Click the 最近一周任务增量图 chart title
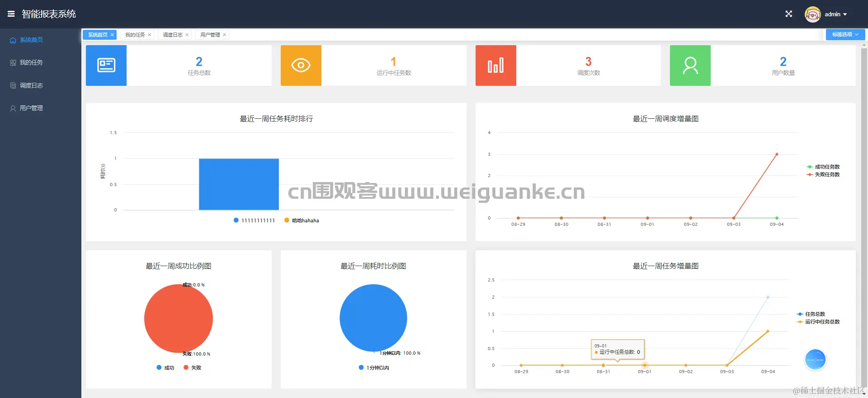 tap(665, 266)
